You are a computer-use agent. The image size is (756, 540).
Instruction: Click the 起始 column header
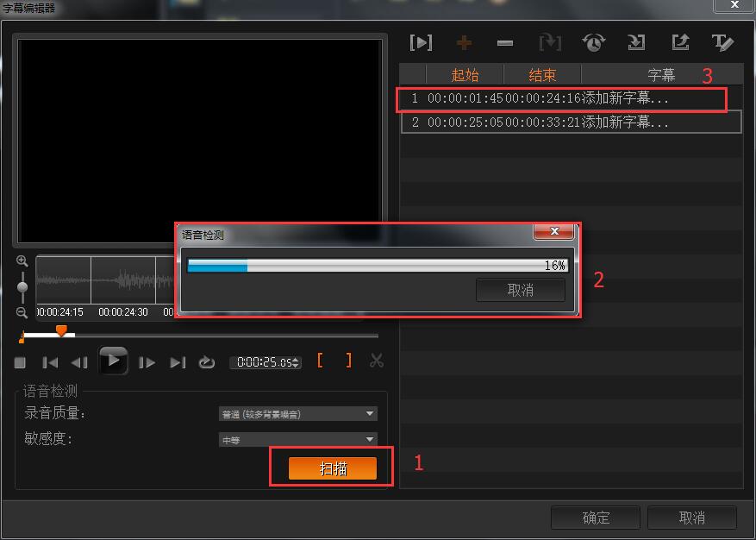[x=465, y=75]
